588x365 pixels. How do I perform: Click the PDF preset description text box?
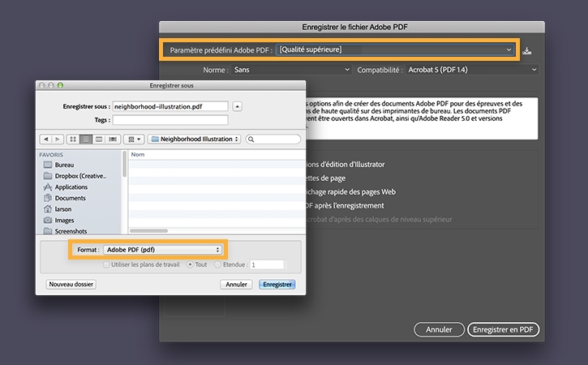422,118
